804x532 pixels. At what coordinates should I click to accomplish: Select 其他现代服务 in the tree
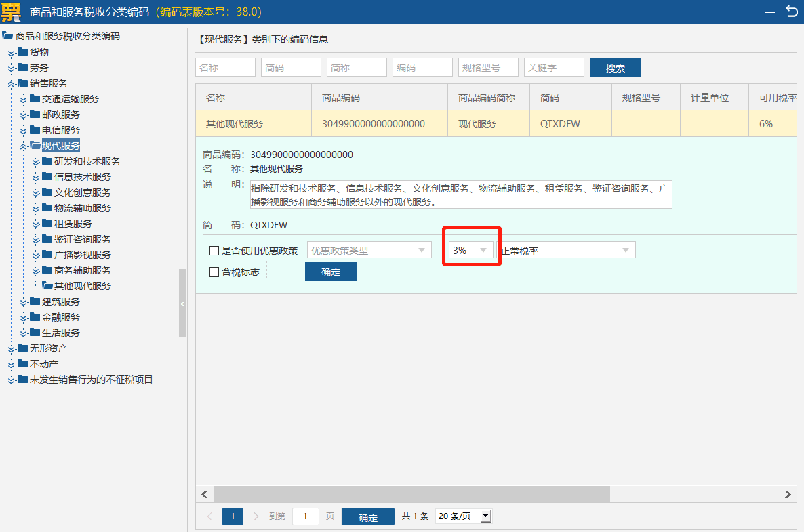82,286
